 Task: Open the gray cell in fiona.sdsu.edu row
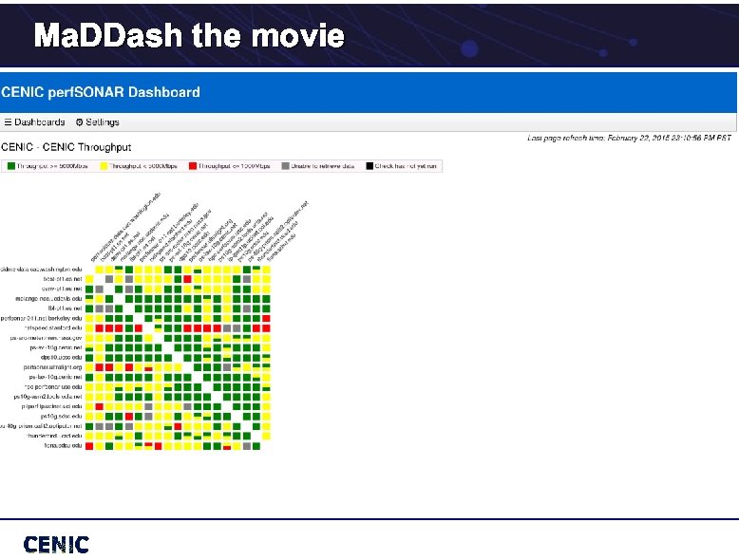tap(246, 445)
